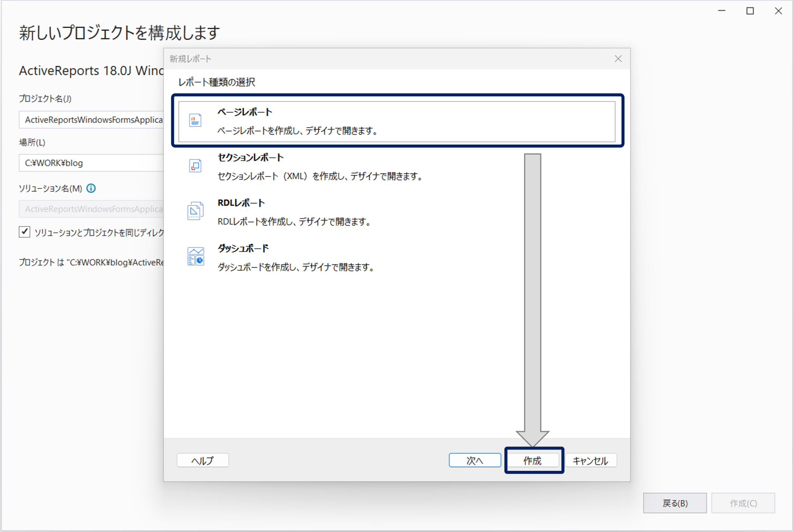Screen dimensions: 793x532
Task: Close the project configuration window
Action: point(778,11)
